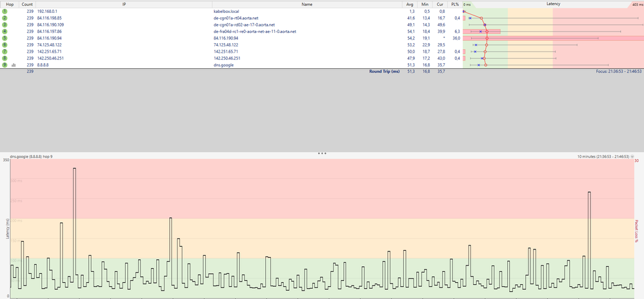Click the 0 ms latency scale label
Screen dimensions: 644x299
467,5
